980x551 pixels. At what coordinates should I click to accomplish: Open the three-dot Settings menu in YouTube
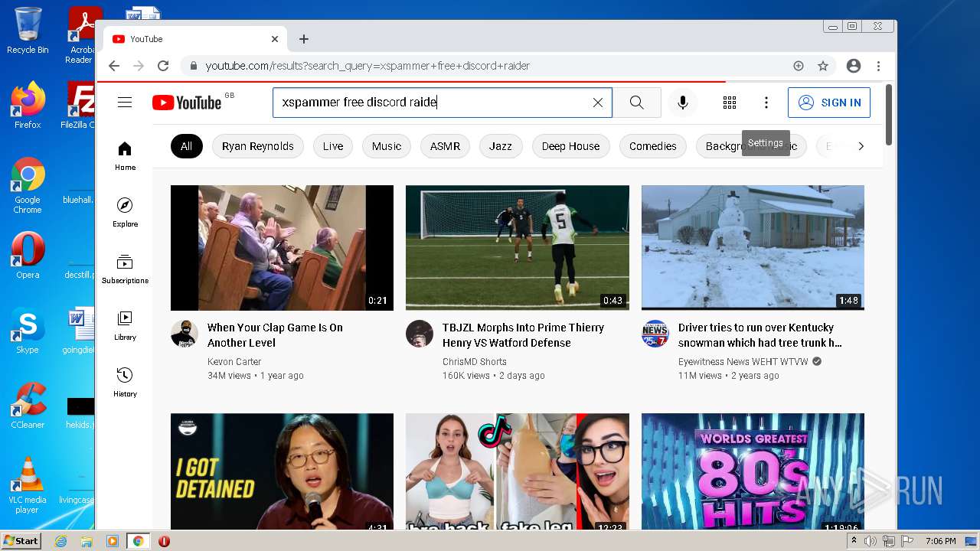766,103
